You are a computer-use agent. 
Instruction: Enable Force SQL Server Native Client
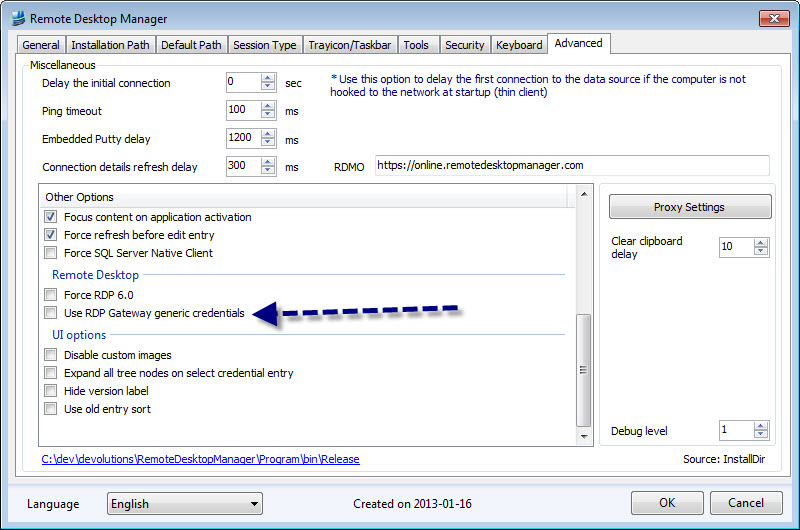[51, 253]
